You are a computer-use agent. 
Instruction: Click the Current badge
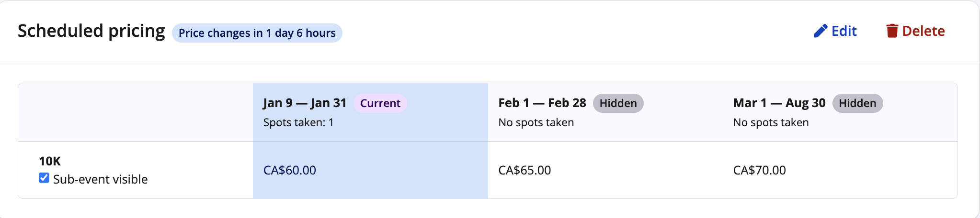(380, 103)
